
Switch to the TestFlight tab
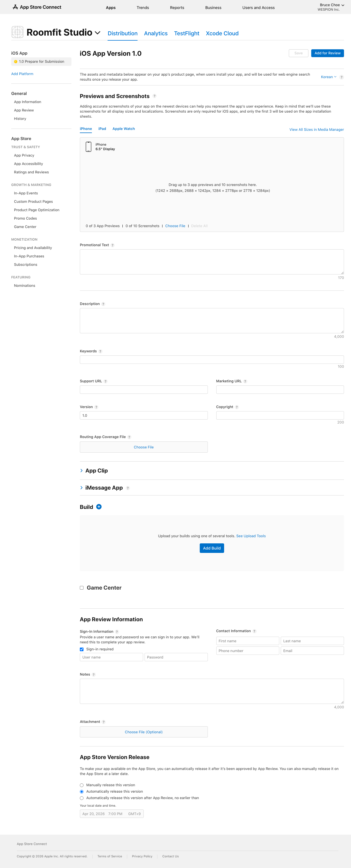[x=186, y=33]
